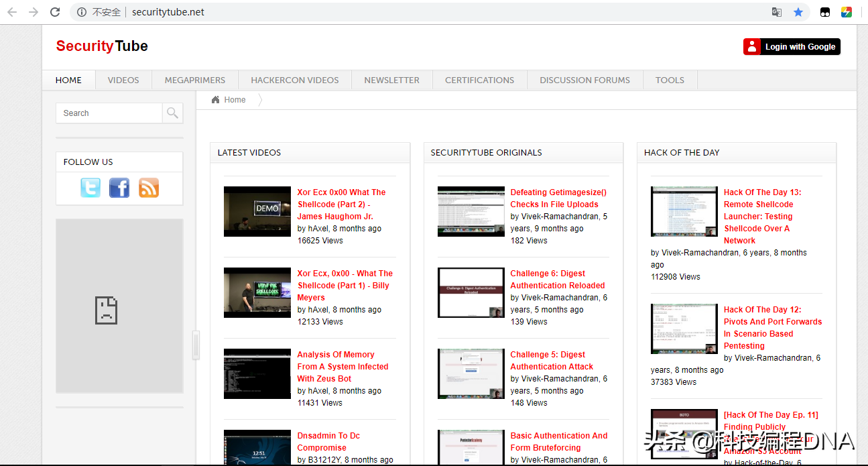Click the sidebar collapse handle
The image size is (868, 466).
[196, 345]
